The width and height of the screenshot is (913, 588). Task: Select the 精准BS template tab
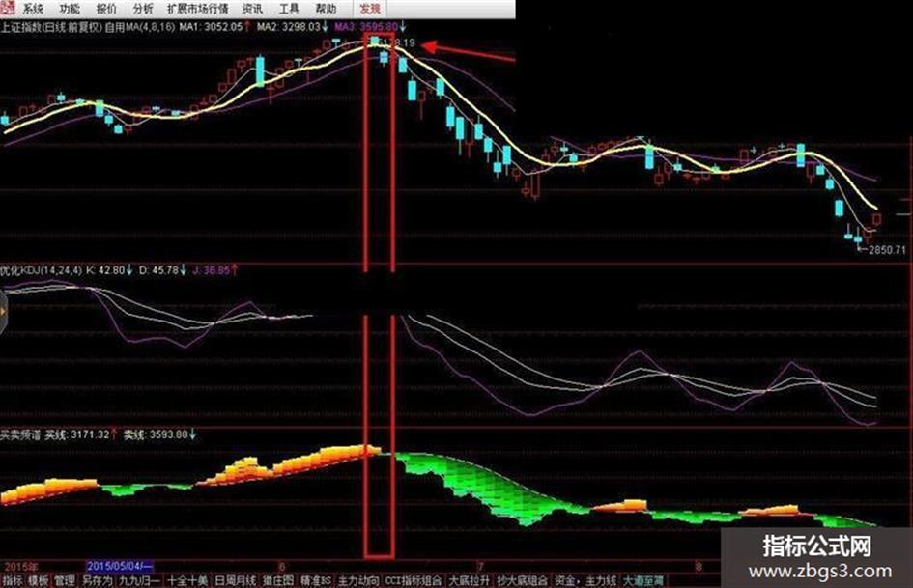pos(316,580)
